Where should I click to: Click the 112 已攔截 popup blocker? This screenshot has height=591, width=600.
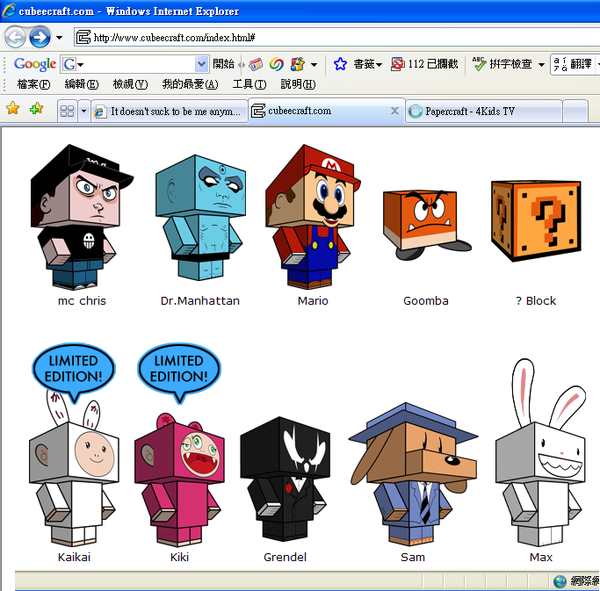coord(424,64)
